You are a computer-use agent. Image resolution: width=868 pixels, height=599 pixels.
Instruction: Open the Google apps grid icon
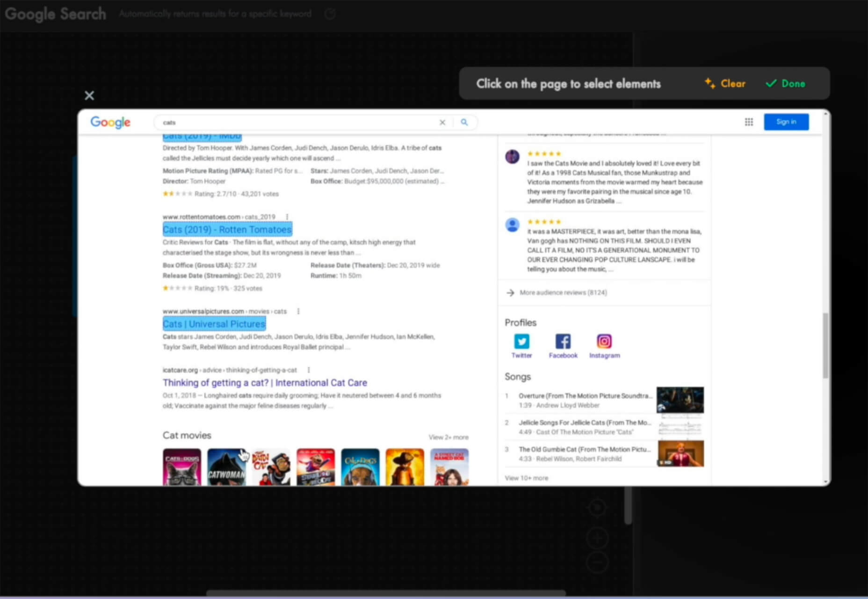pyautogui.click(x=749, y=122)
